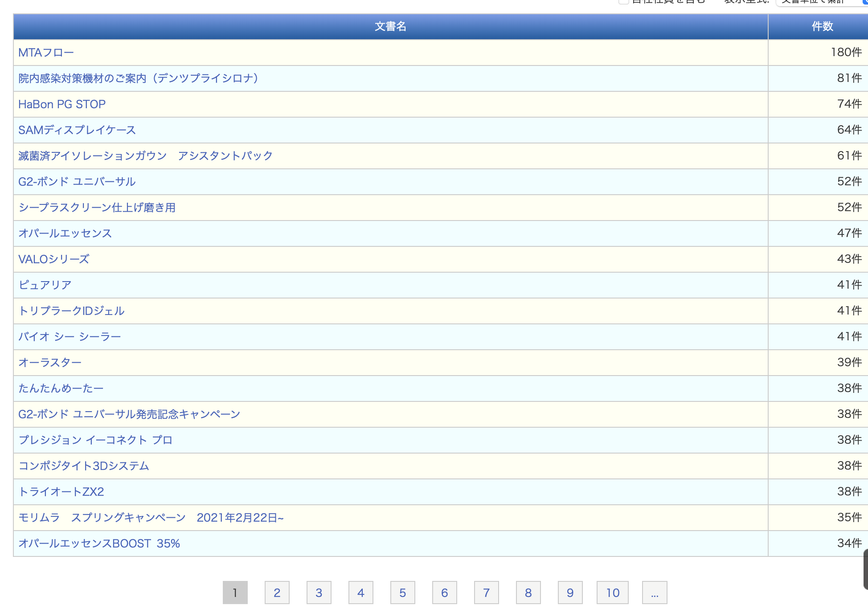The width and height of the screenshot is (868, 605).
Task: Open the VALOシリーズ document
Action: [54, 259]
